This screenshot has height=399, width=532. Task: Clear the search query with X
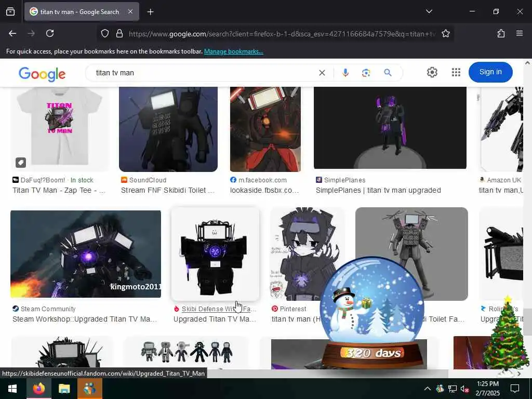click(322, 73)
